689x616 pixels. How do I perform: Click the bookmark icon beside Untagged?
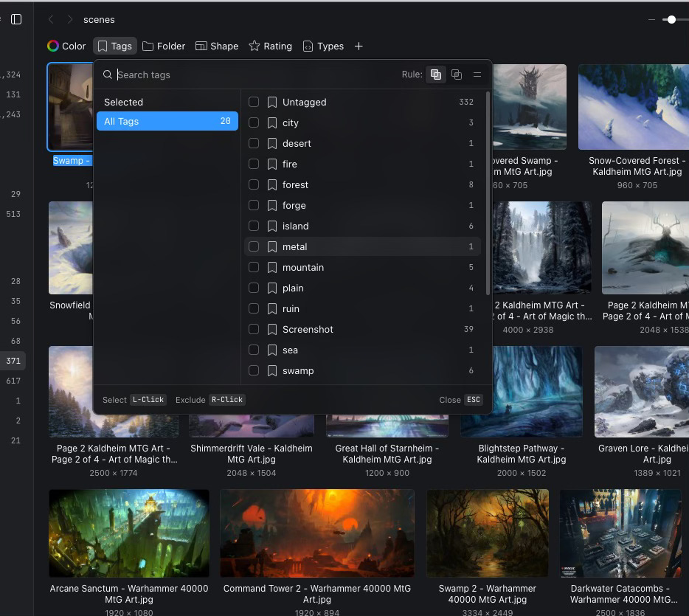272,103
